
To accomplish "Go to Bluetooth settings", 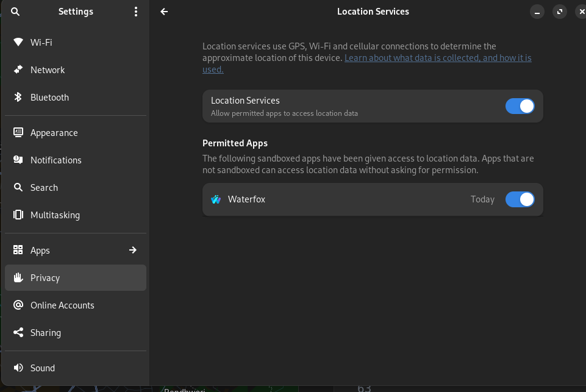I will tap(76, 97).
